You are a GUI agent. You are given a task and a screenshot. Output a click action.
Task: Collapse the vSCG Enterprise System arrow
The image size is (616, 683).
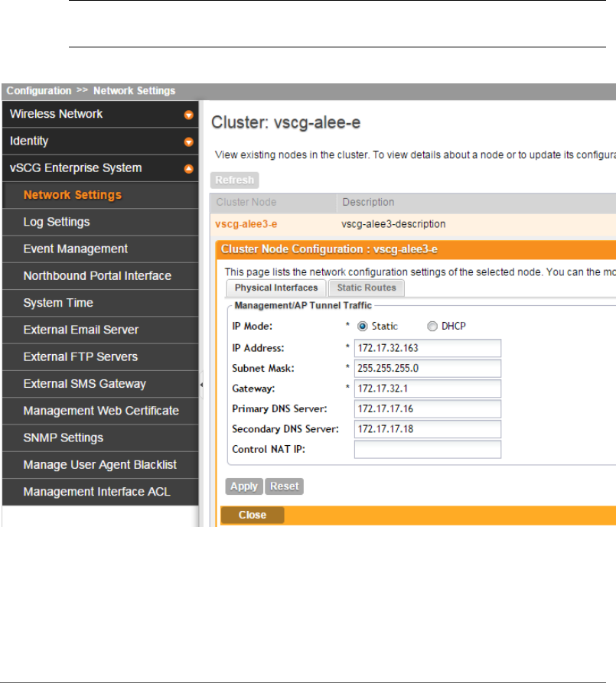[x=188, y=169]
